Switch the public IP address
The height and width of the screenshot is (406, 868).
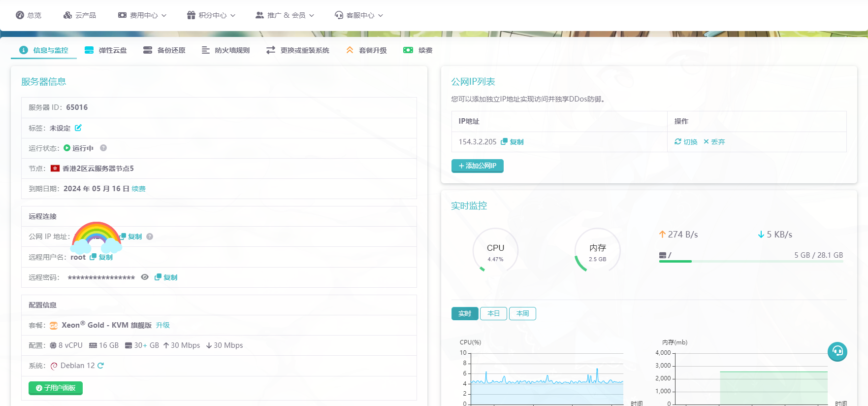[x=686, y=142]
